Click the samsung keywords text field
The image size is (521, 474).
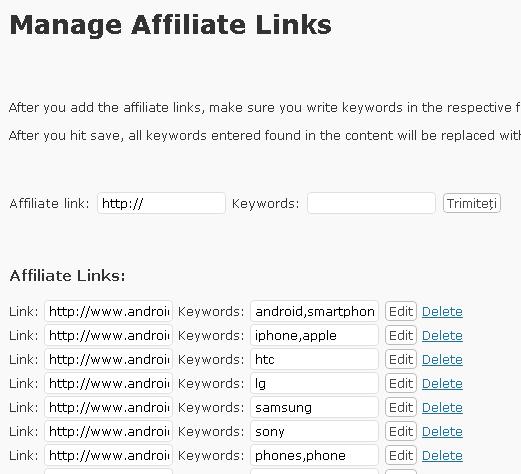(314, 408)
